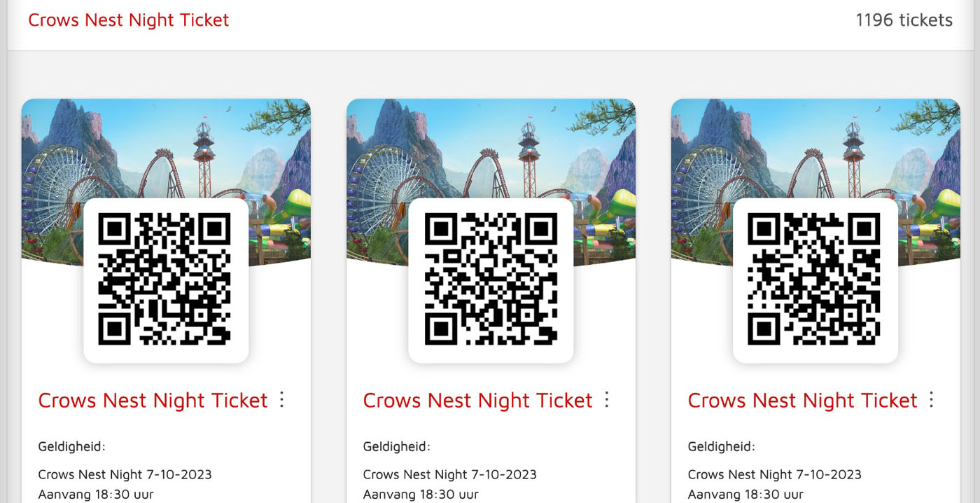Open the left card's Crows Nest Night Ticket title
This screenshot has width=980, height=503.
[153, 400]
